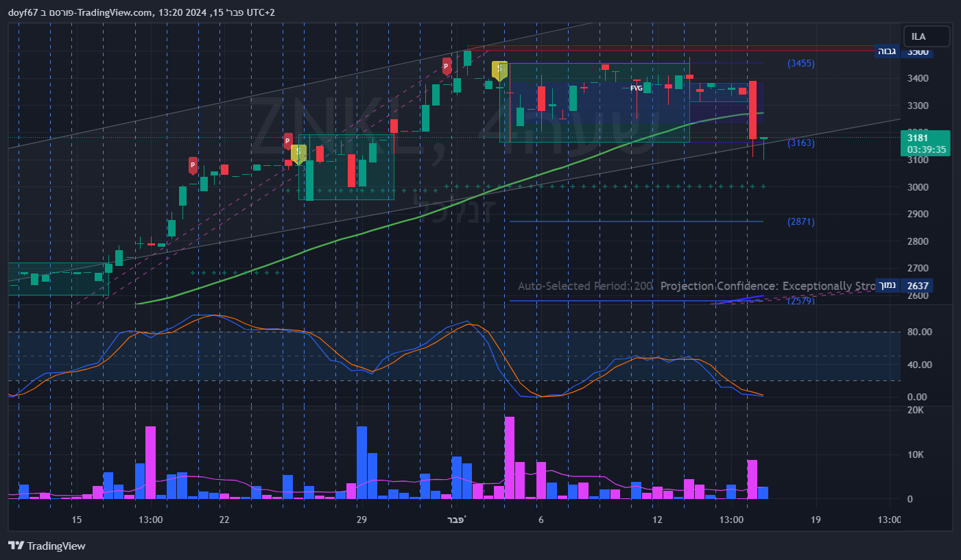Image resolution: width=961 pixels, height=560 pixels.
Task: Click the (3163) level label
Action: tap(800, 143)
